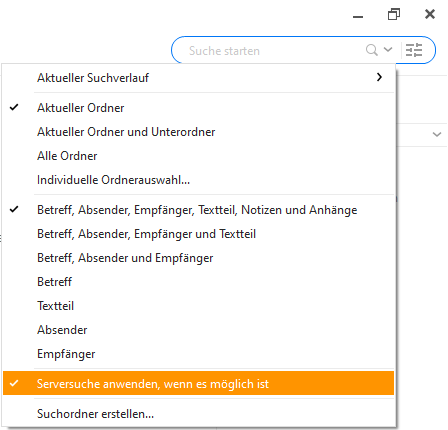Select the checked Aktueller Ordner option

(x=198, y=108)
